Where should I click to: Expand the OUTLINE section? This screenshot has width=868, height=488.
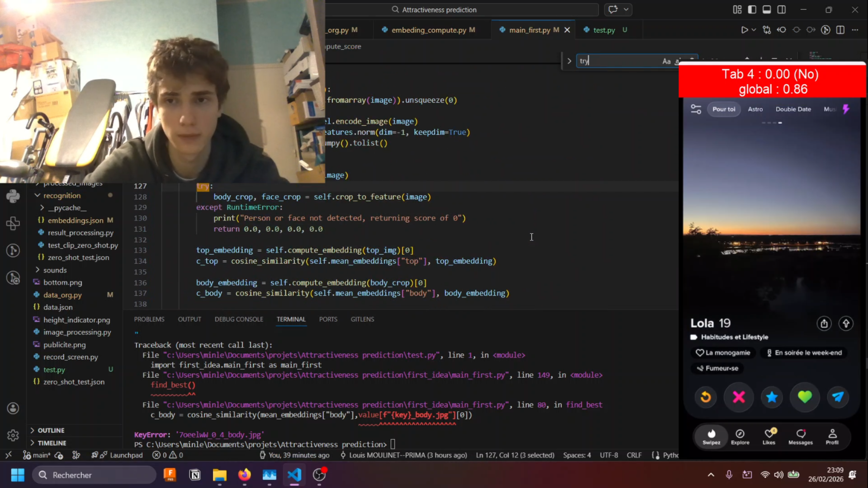tap(51, 430)
